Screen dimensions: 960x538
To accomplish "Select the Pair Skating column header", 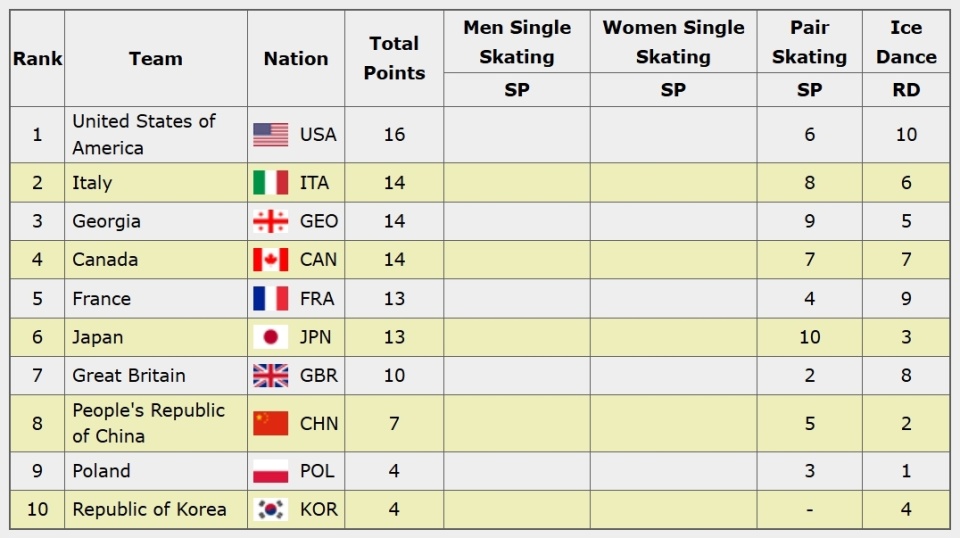I will point(809,42).
